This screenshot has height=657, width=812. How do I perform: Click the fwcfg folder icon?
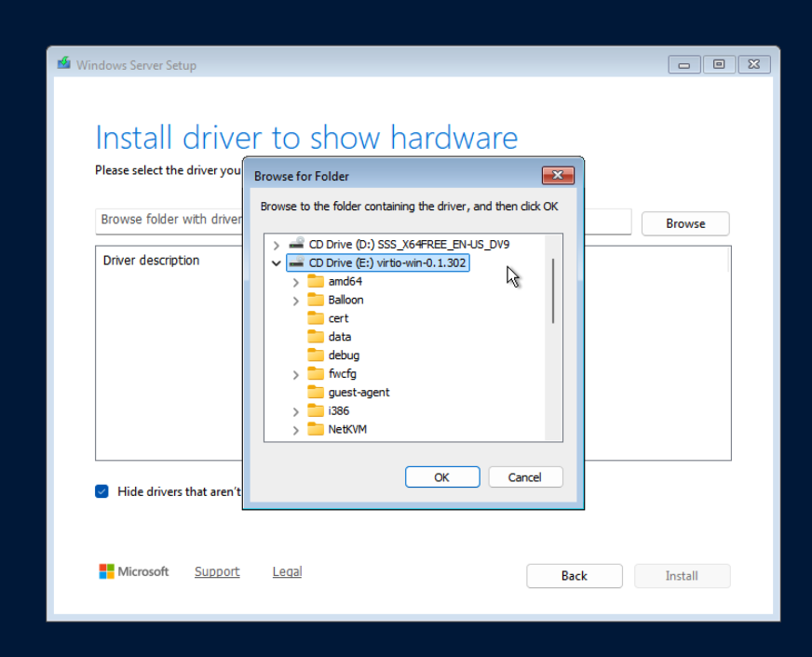(x=316, y=373)
